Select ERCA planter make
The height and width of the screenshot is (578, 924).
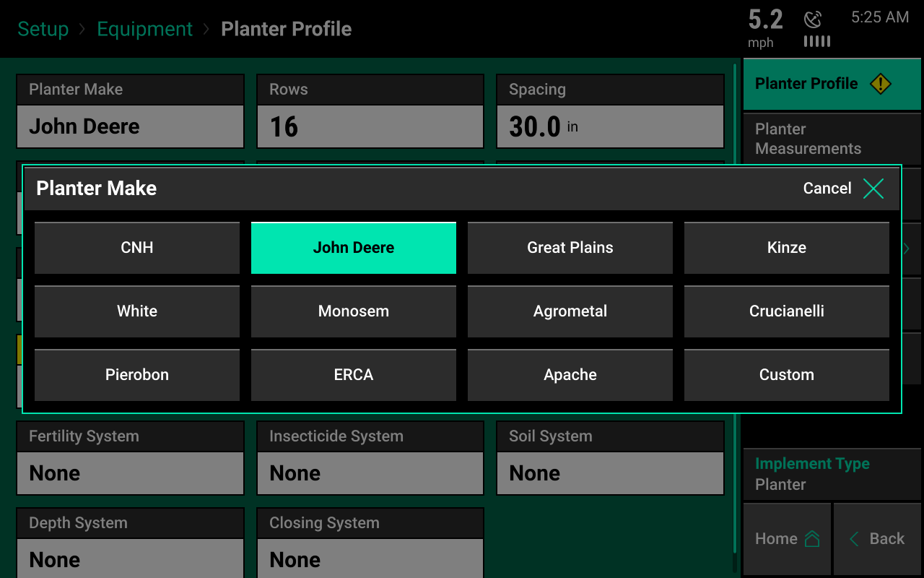coord(354,375)
